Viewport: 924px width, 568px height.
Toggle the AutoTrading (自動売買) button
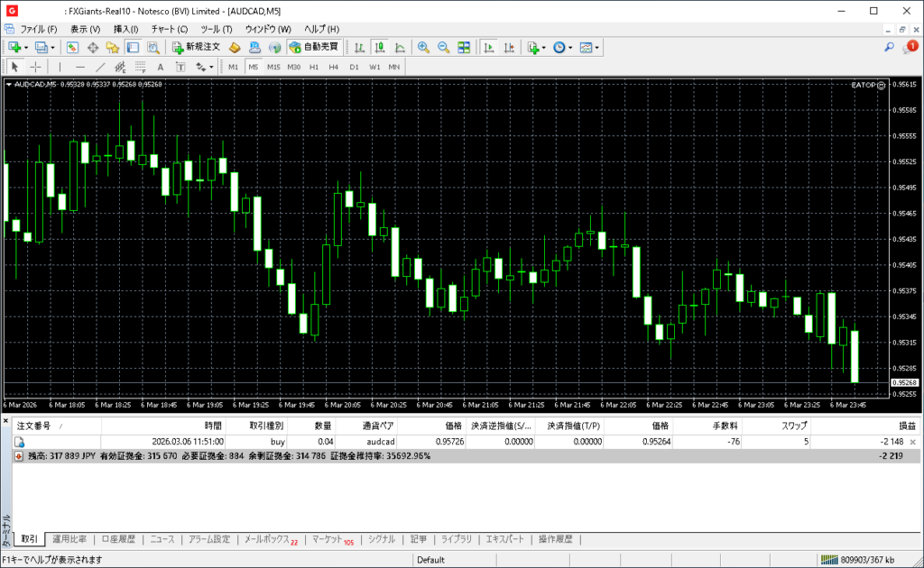[x=314, y=47]
